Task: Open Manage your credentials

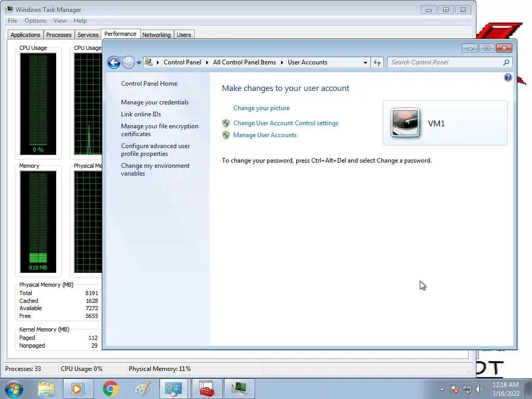Action: click(x=155, y=102)
